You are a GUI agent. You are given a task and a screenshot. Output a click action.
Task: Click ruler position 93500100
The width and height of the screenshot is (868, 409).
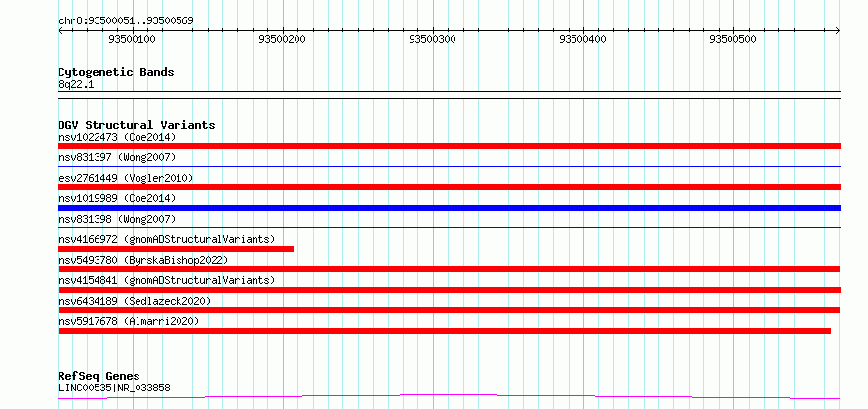coord(133,39)
